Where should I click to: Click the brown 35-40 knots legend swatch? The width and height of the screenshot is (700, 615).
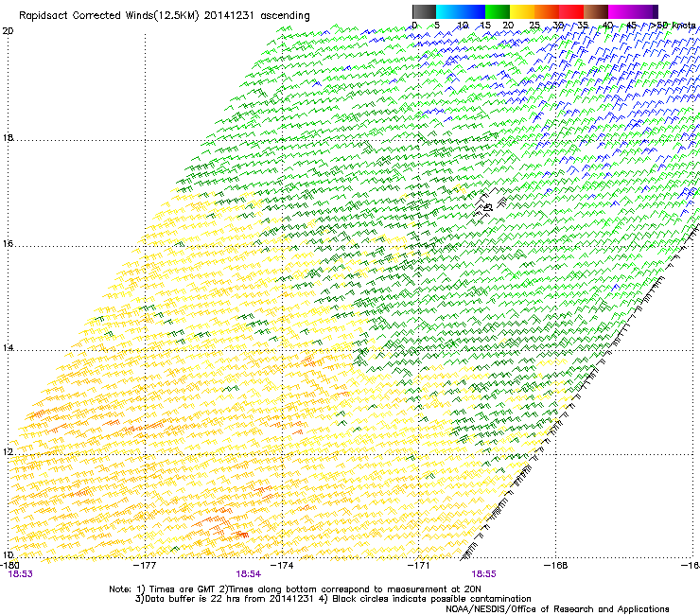point(596,11)
